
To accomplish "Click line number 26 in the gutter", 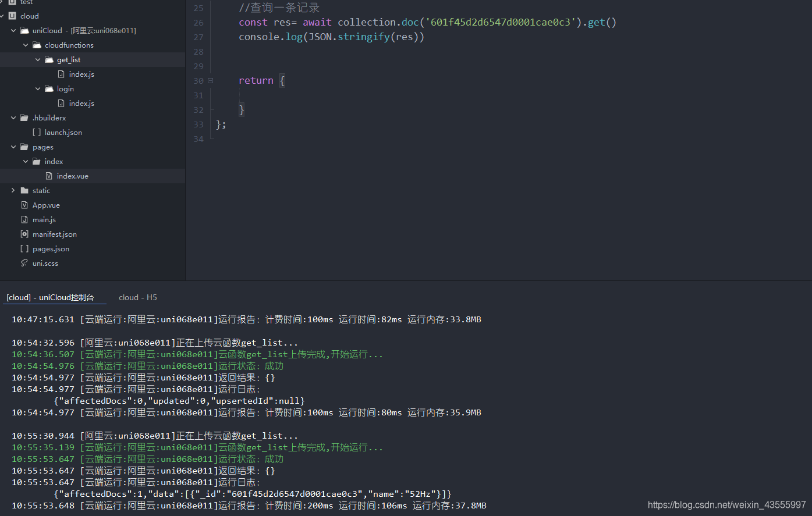I will pos(198,23).
